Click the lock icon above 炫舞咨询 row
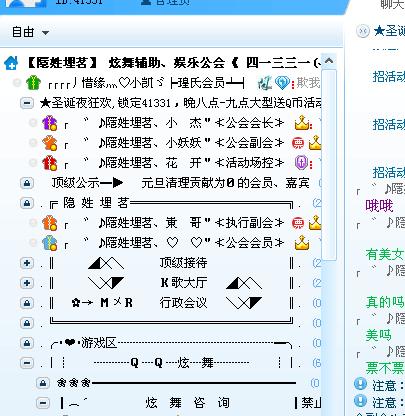The height and width of the screenshot is (416, 405). (x=43, y=383)
